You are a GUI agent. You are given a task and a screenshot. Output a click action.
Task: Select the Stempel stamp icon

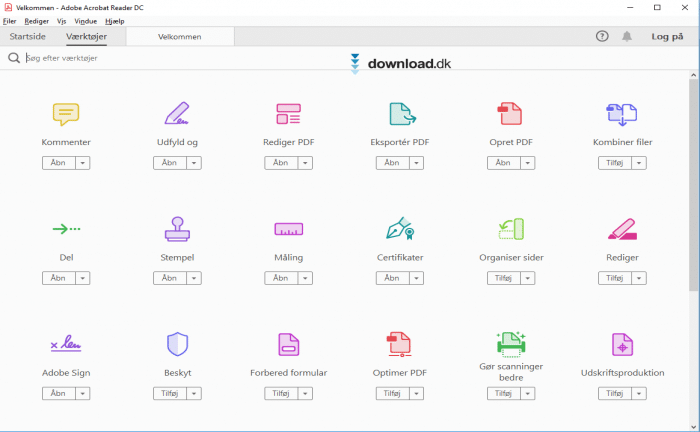177,229
